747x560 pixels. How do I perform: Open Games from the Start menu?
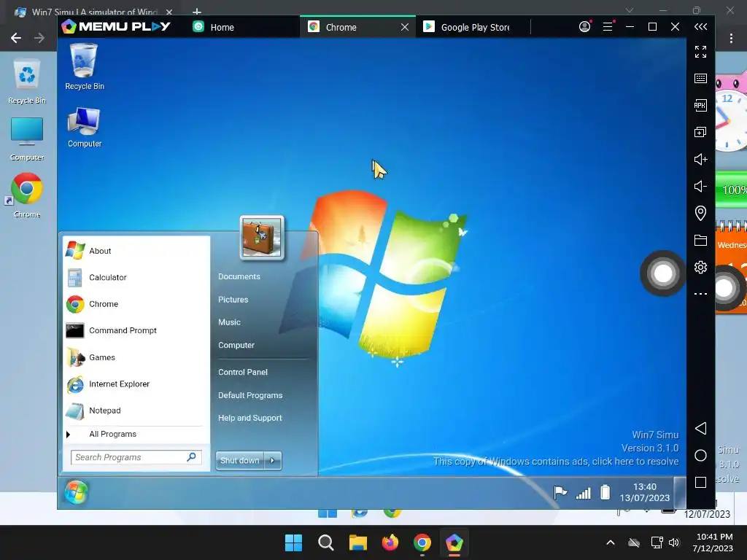pyautogui.click(x=136, y=357)
